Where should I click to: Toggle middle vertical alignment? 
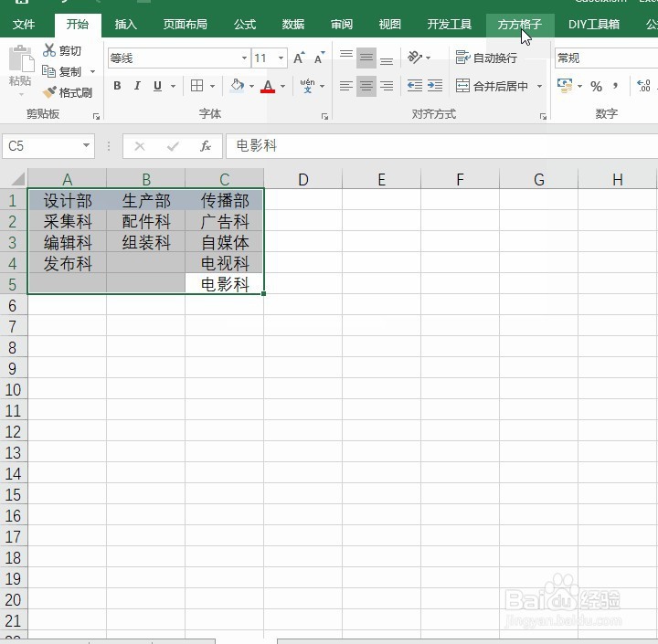click(x=366, y=58)
